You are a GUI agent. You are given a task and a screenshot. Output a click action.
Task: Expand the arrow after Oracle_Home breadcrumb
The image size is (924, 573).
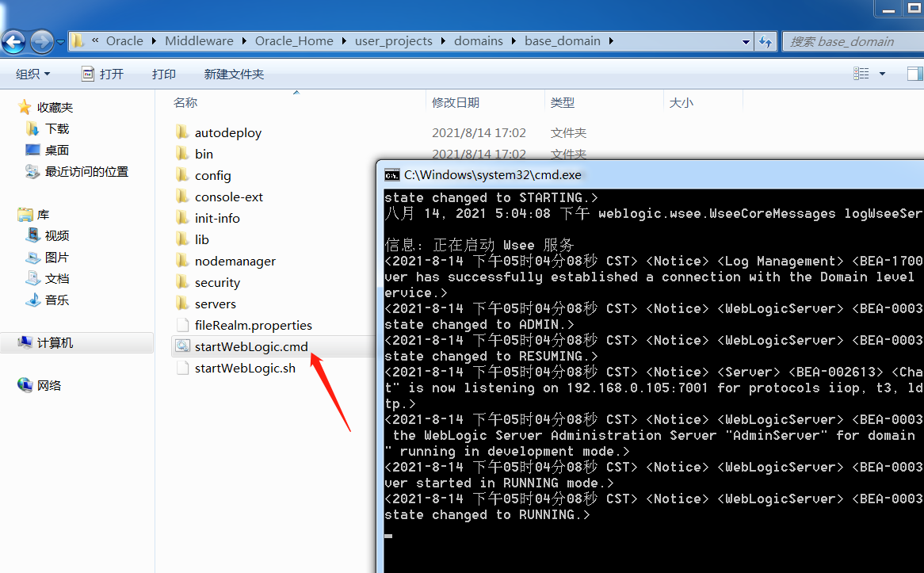(x=344, y=40)
